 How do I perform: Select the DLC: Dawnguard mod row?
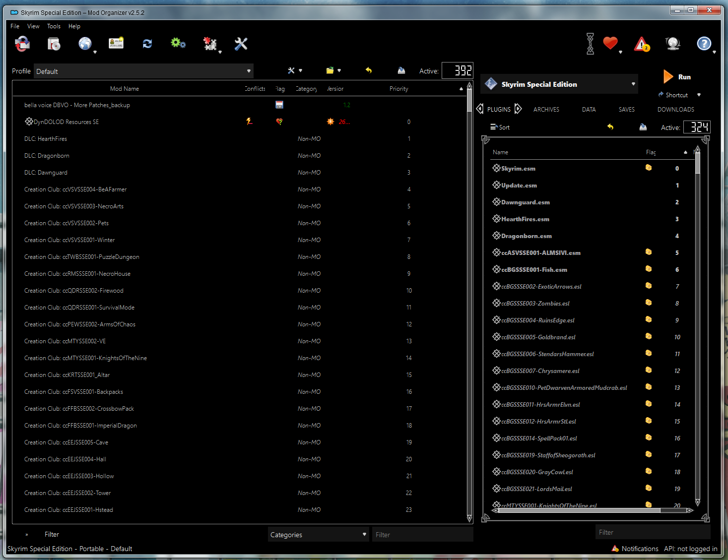240,172
